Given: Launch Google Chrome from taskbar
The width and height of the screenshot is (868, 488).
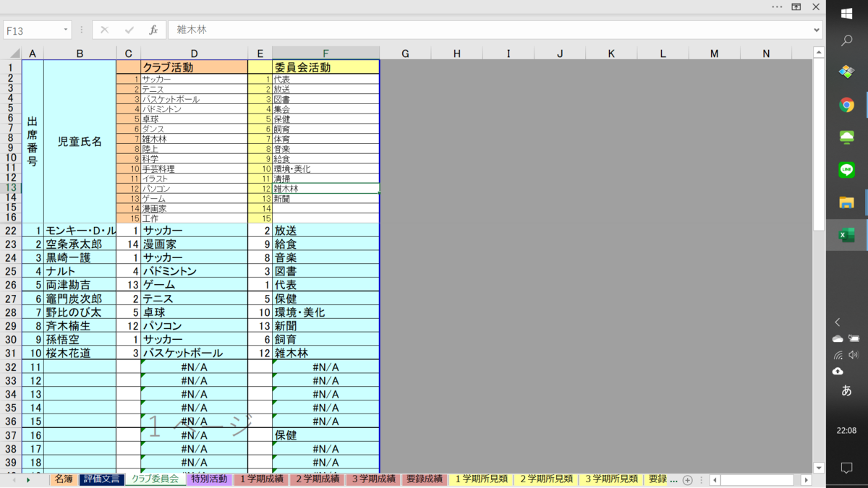Looking at the screenshot, I should pos(846,106).
